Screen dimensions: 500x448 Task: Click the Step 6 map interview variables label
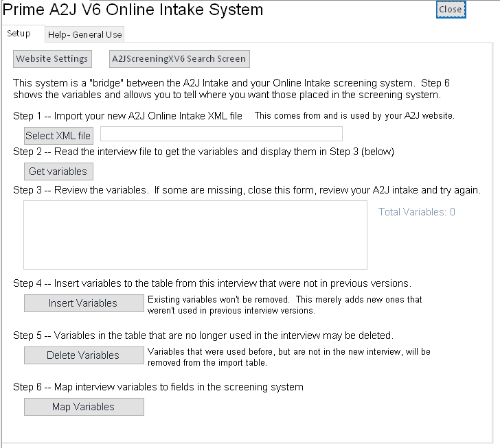click(158, 387)
